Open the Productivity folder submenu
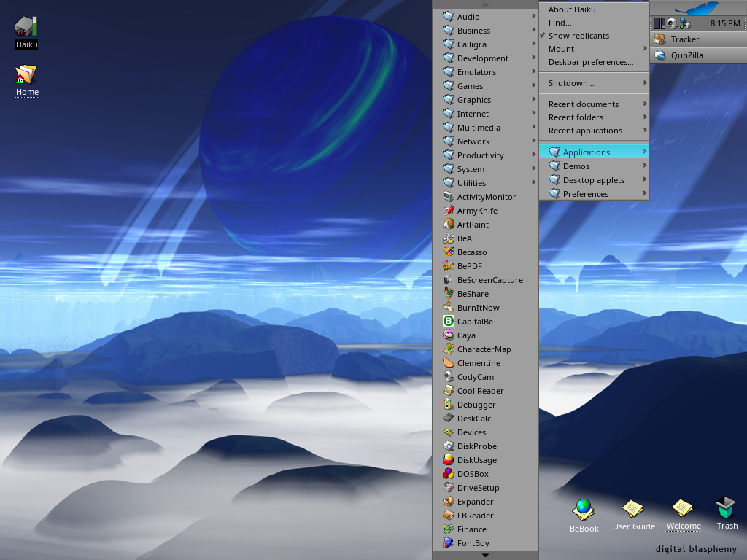The height and width of the screenshot is (560, 747). coord(485,155)
